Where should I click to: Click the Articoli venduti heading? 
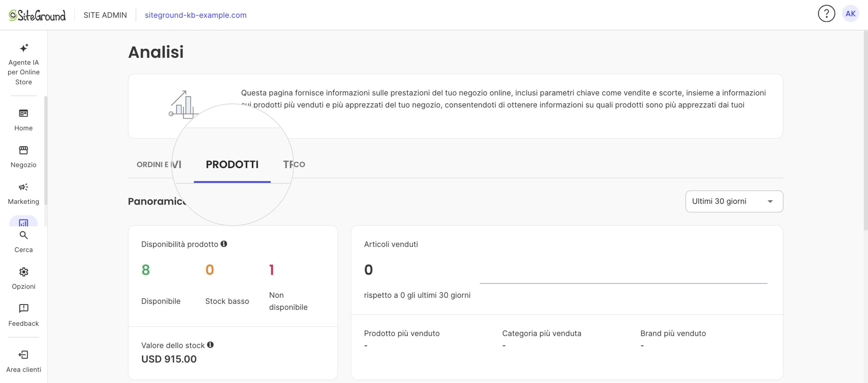click(x=391, y=244)
